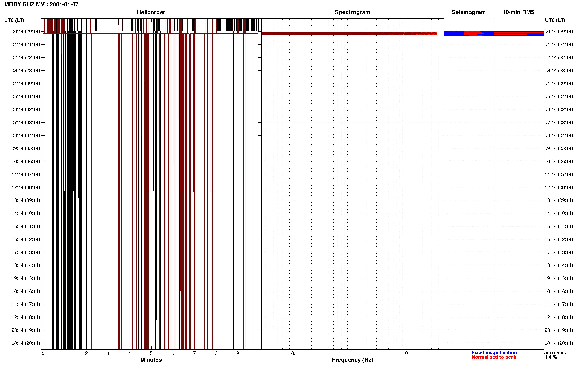588x368 pixels.
Task: Click the red spectrogram band at 00:14
Action: pyautogui.click(x=349, y=33)
